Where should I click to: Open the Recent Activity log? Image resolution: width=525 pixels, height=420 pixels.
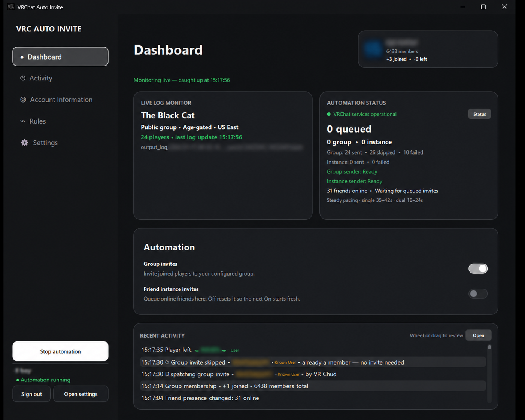click(478, 335)
